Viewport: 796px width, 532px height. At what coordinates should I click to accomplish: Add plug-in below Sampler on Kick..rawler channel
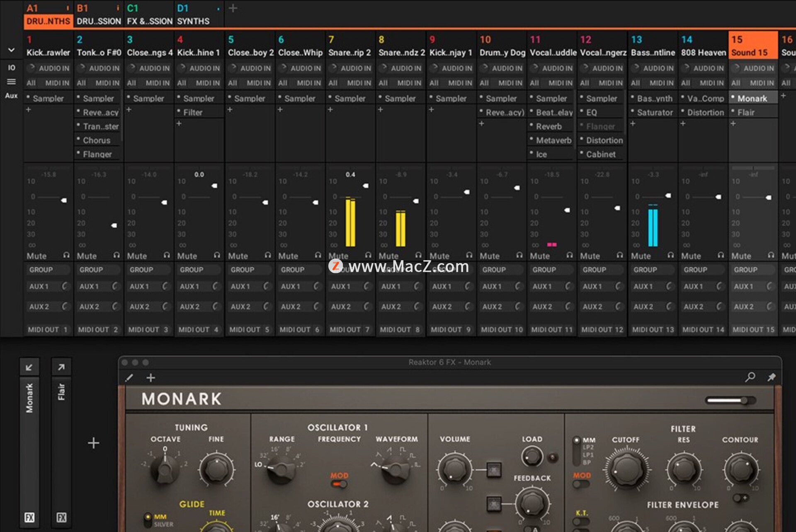29,109
